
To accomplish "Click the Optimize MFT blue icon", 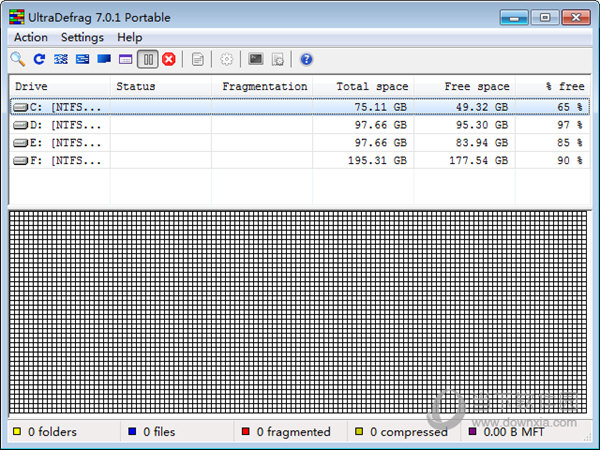I will tap(104, 59).
